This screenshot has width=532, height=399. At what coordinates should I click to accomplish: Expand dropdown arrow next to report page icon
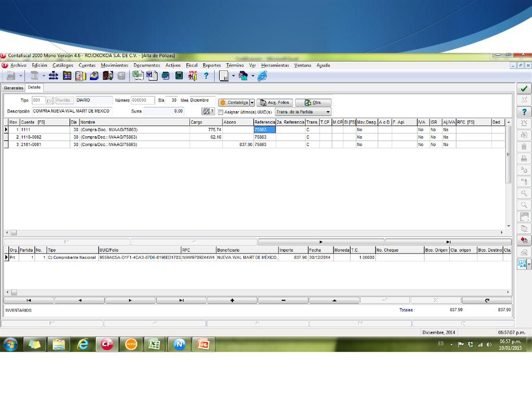(233, 76)
